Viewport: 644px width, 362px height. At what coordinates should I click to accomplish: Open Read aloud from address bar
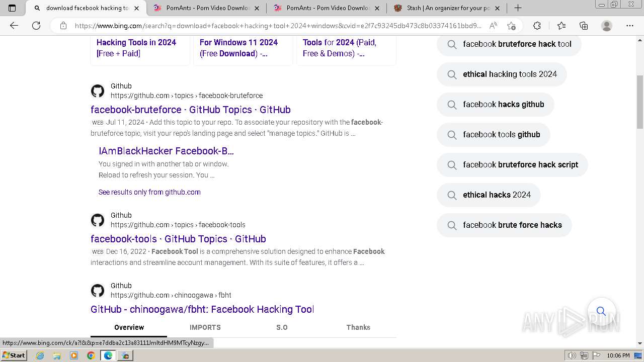(493, 26)
